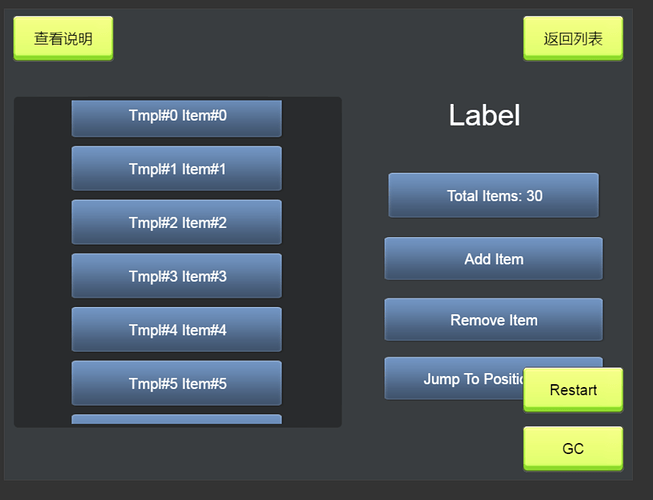Click the Label text heading
The width and height of the screenshot is (653, 500).
tap(484, 115)
